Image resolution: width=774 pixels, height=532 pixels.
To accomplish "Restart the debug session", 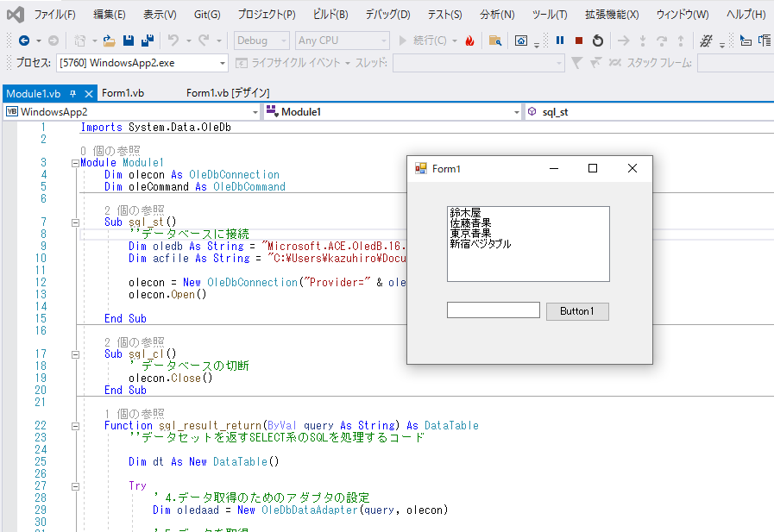I will (598, 41).
